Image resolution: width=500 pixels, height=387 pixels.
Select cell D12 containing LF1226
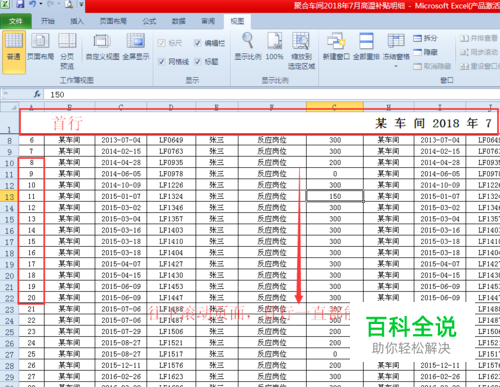(x=171, y=185)
